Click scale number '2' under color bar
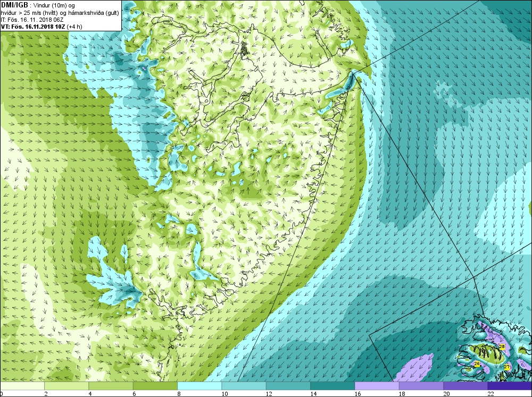 [46, 394]
